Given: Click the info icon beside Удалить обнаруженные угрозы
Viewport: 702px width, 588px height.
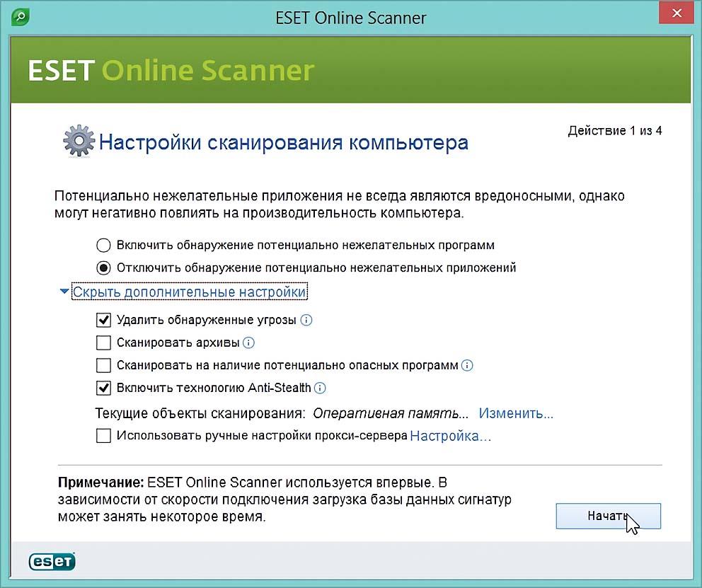Looking at the screenshot, I should (306, 320).
